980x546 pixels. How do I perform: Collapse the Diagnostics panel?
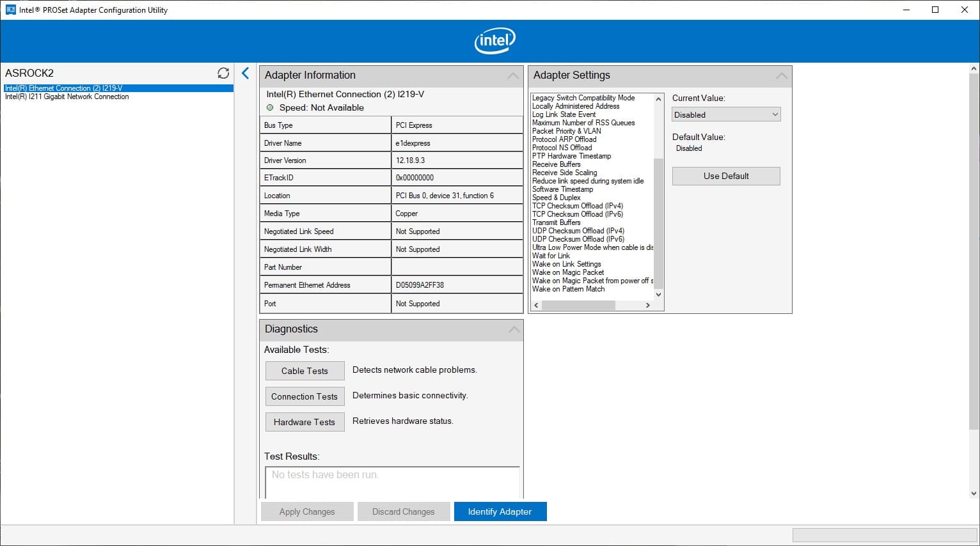pyautogui.click(x=514, y=329)
